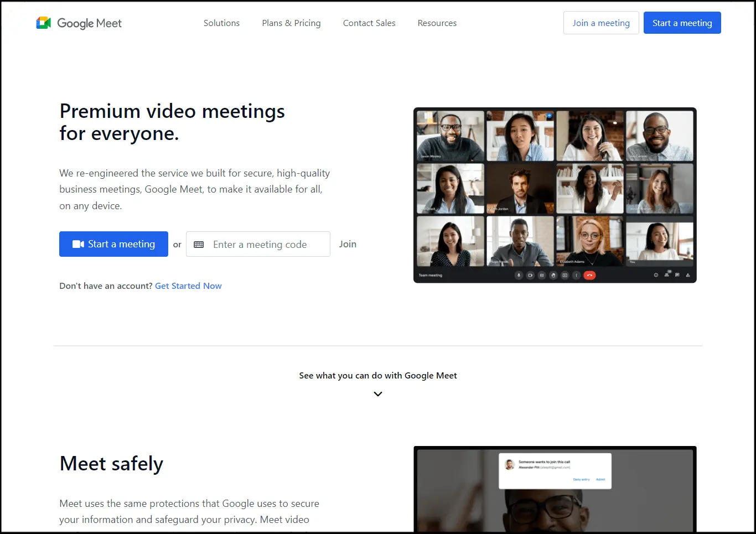Click the Google Meet logo icon
The image size is (756, 534).
[43, 23]
